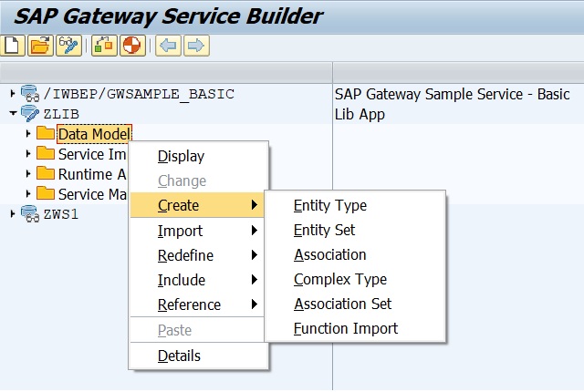Select Entity Set in the submenu
The image size is (584, 392).
coord(324,231)
